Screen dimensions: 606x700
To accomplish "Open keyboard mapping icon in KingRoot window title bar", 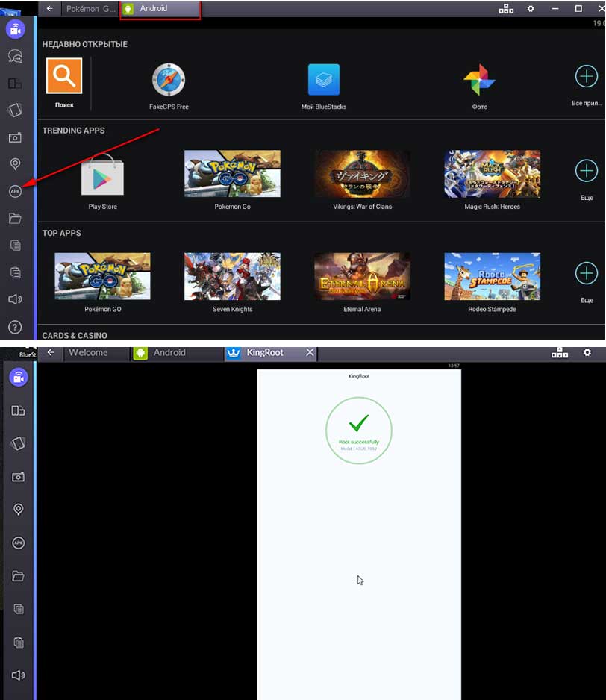I will 560,353.
